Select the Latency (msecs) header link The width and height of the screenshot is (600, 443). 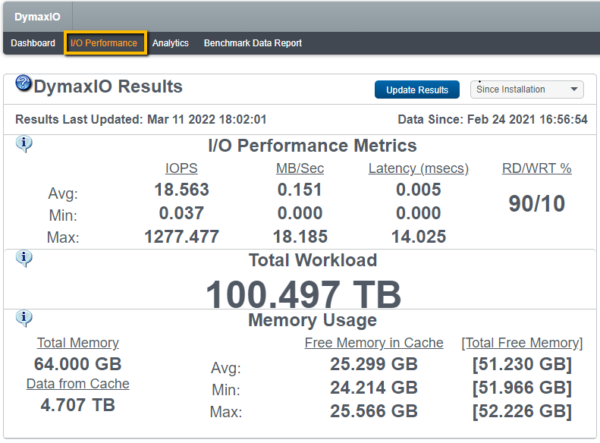[414, 168]
